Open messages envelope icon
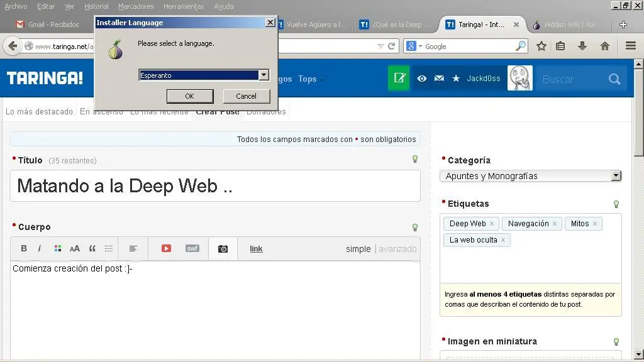 439,79
